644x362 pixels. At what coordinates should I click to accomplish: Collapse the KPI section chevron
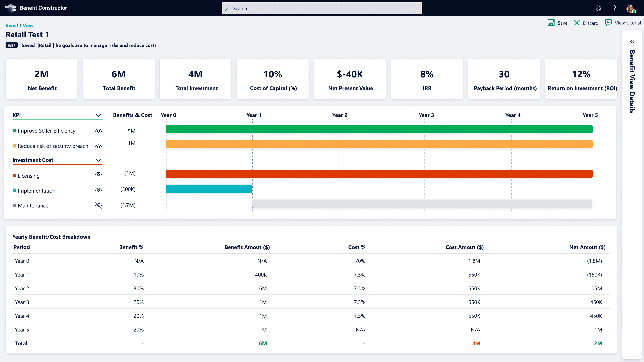coord(98,115)
